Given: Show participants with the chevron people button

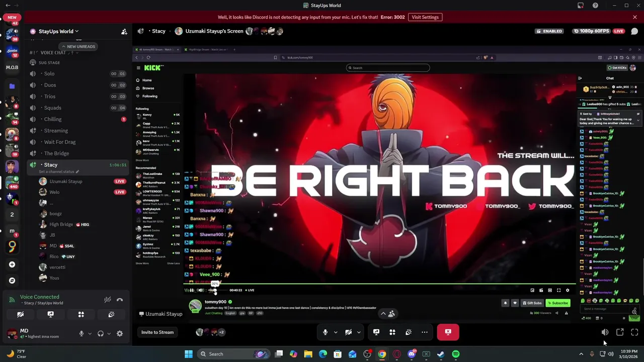Looking at the screenshot, I should click(387, 313).
